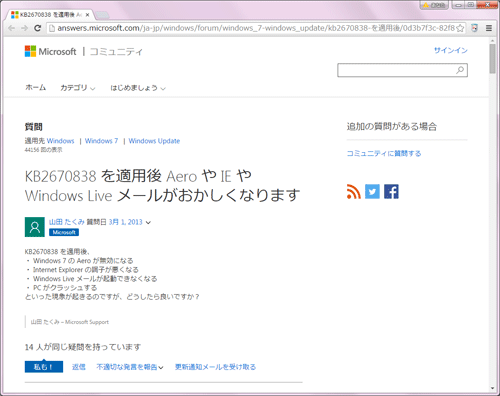Screen dimensions: 500x396
Task: Click the 14 人が同じ疑問を持っています text
Action: pyautogui.click(x=83, y=347)
